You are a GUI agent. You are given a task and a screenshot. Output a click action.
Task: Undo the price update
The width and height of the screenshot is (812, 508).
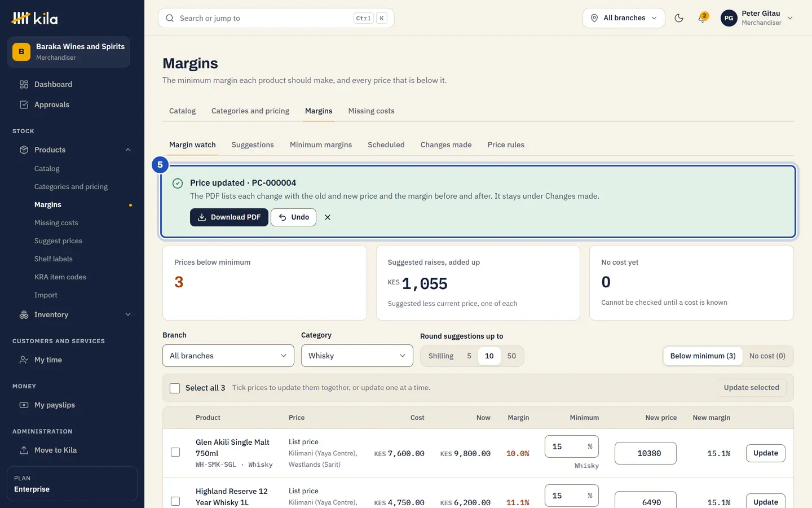click(x=293, y=217)
